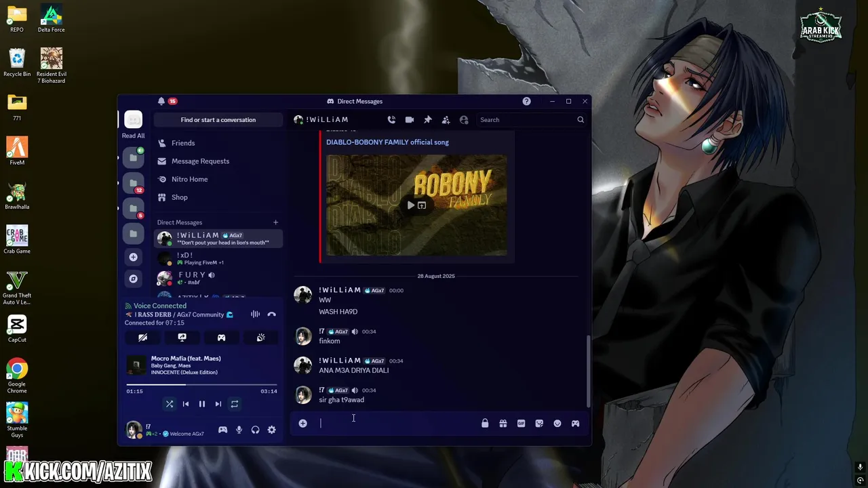Add friends to this DM
This screenshot has width=868, height=488.
pos(446,120)
